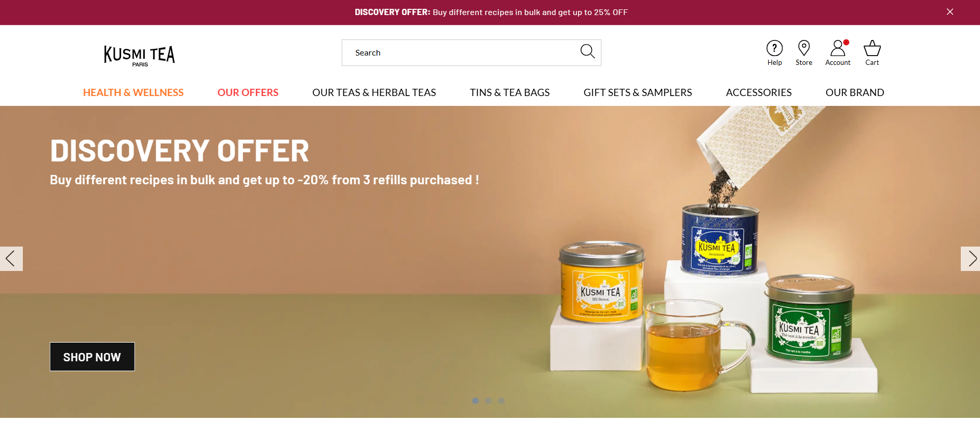Screen dimensions: 980x448
Task: Open the Help icon
Action: [774, 48]
